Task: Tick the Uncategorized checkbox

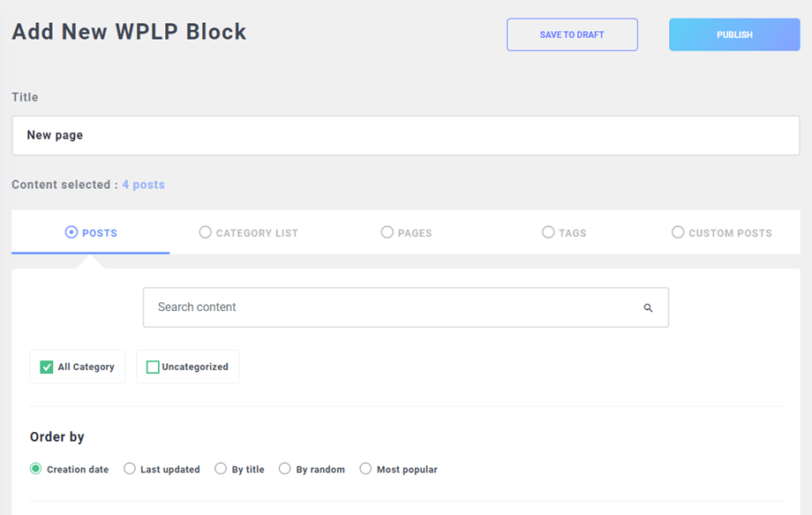Action: click(153, 367)
